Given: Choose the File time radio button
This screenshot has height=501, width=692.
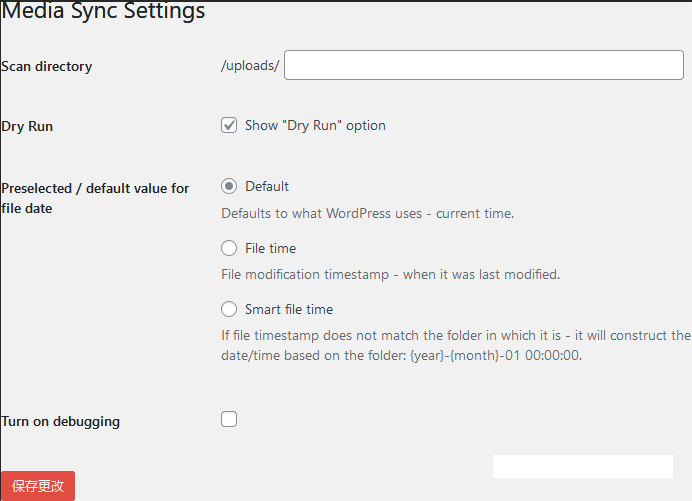Looking at the screenshot, I should coord(229,248).
